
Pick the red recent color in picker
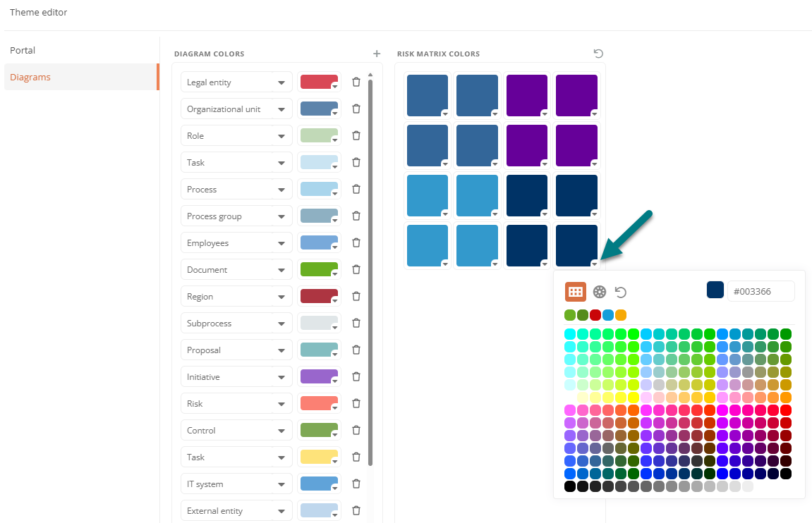[x=595, y=315]
